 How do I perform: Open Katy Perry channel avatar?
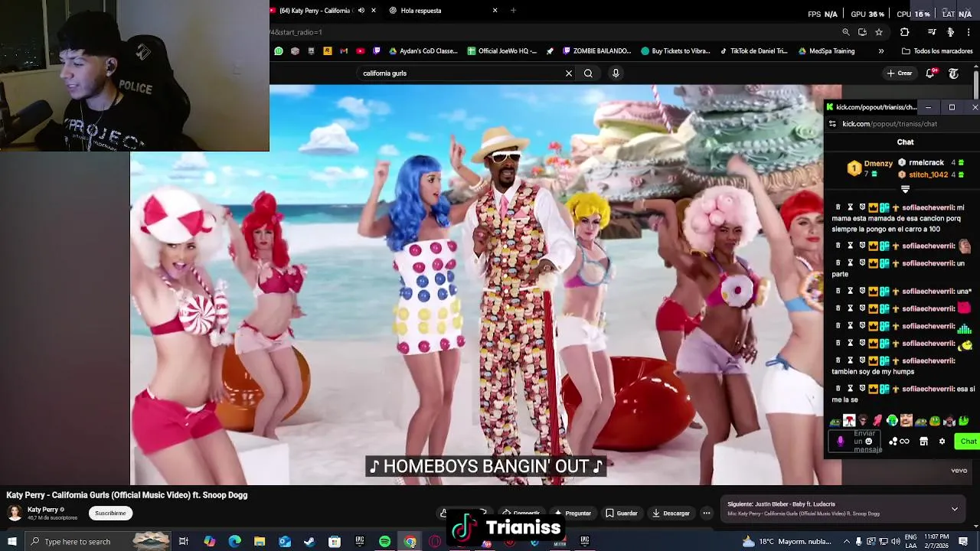[x=15, y=513]
